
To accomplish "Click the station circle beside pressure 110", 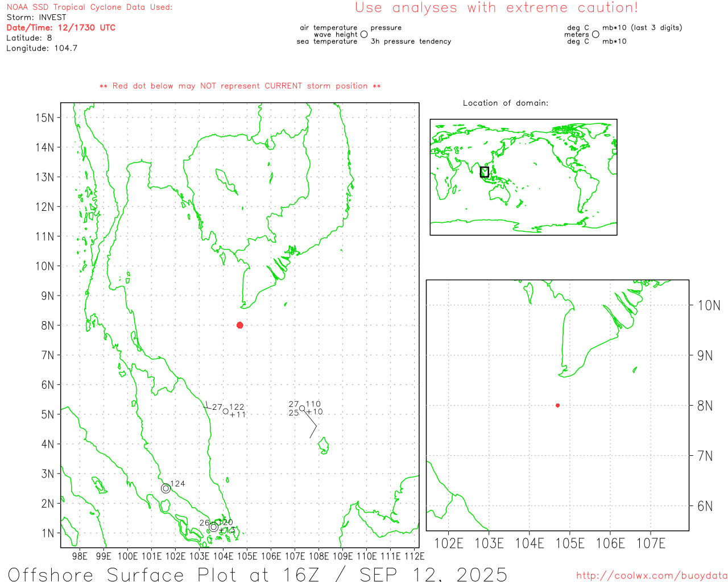I will click(302, 408).
